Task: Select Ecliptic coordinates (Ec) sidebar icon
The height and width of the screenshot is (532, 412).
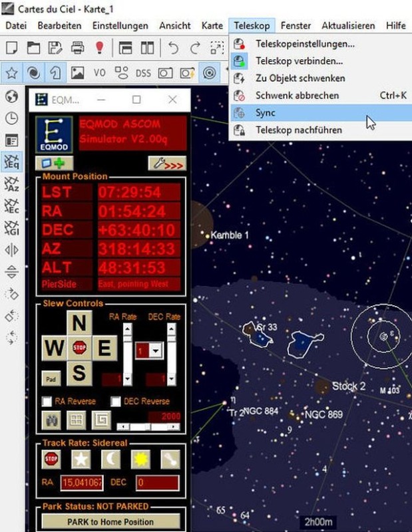Action: (x=12, y=206)
